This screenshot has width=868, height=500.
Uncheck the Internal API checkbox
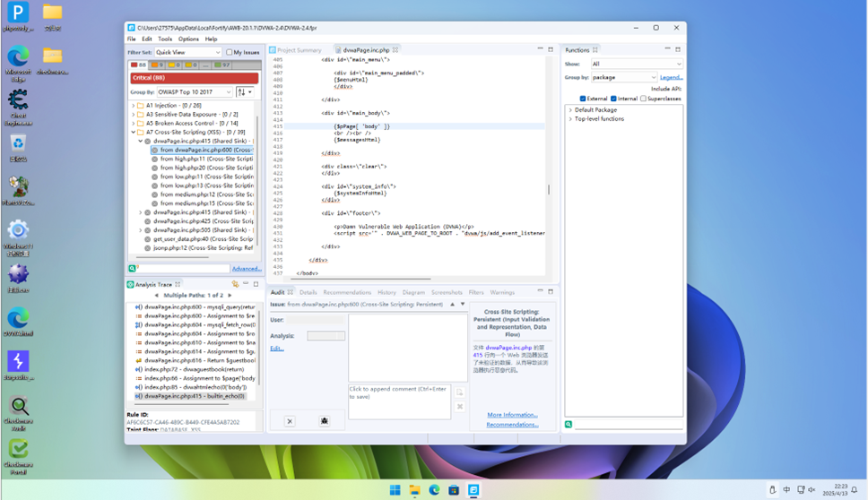click(x=613, y=99)
